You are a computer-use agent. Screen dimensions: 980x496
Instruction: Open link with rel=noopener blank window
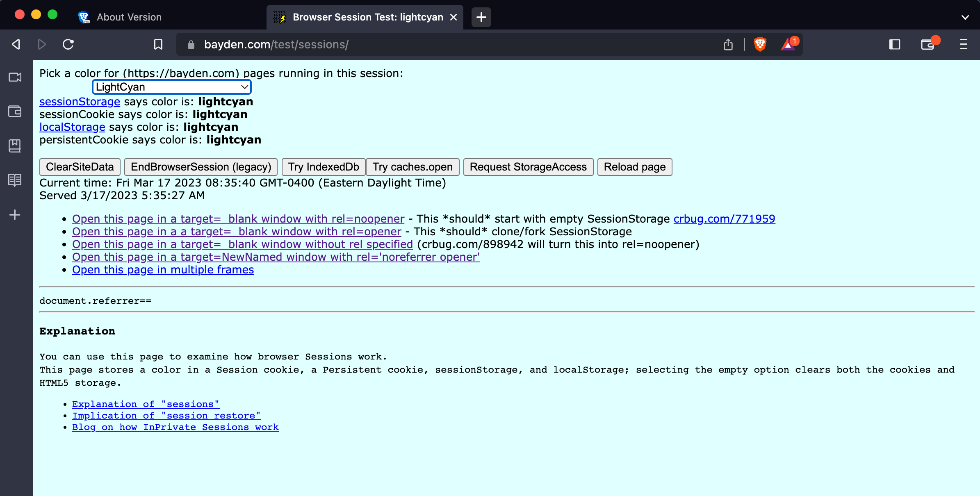[x=238, y=219]
